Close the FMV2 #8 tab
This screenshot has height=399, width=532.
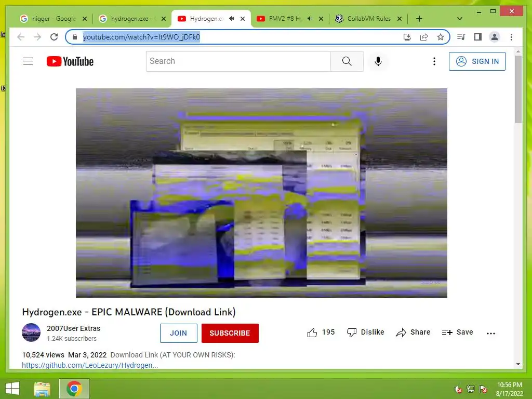tap(321, 19)
